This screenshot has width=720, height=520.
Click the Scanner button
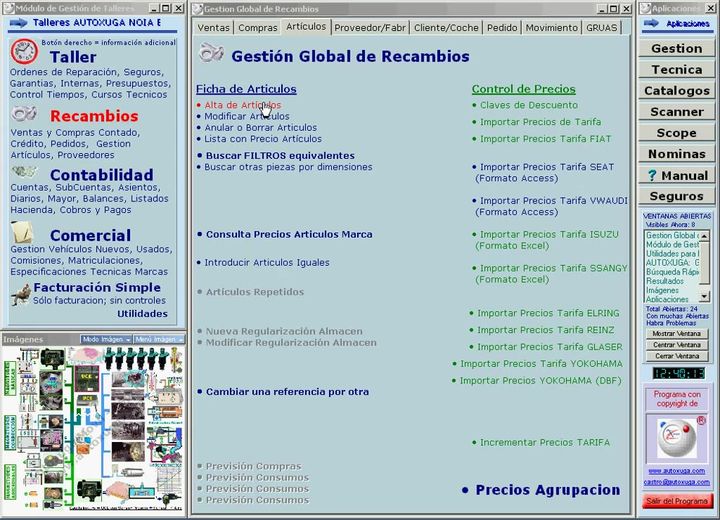676,112
